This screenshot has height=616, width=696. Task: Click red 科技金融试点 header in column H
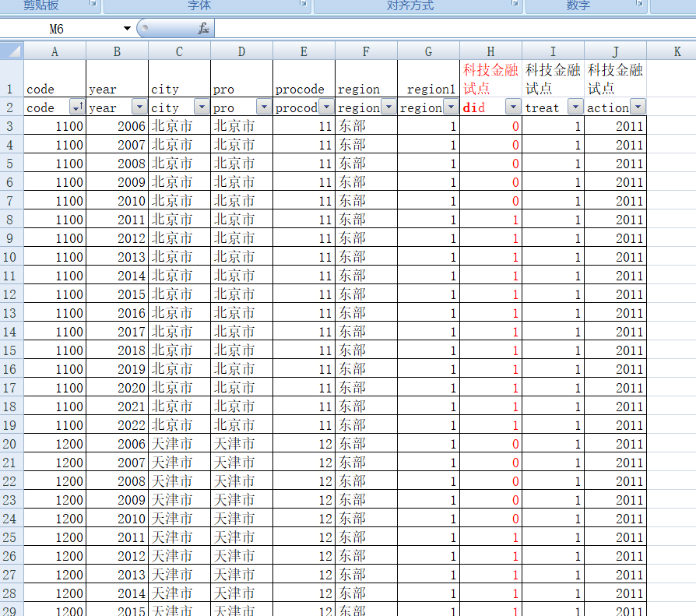[x=491, y=78]
